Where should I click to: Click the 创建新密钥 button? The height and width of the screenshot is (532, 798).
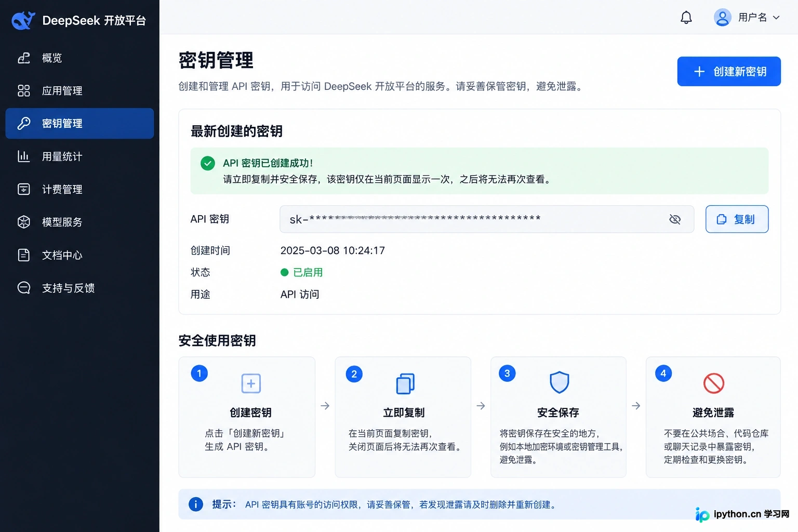pyautogui.click(x=729, y=71)
